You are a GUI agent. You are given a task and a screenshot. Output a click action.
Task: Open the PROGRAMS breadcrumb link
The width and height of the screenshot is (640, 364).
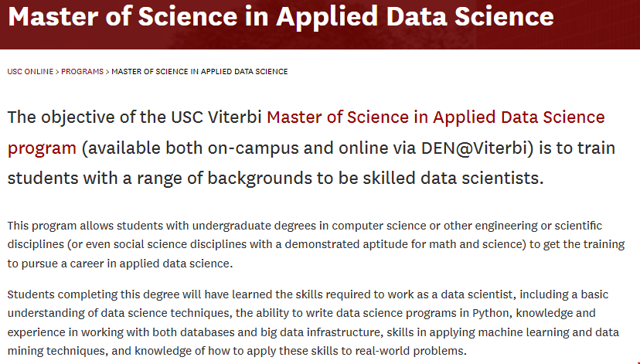click(82, 72)
